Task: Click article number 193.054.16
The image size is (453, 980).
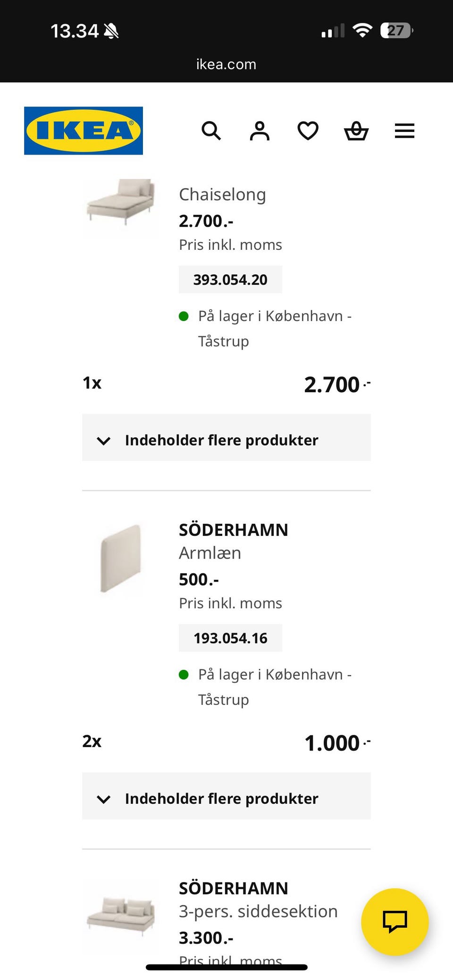Action: tap(230, 638)
